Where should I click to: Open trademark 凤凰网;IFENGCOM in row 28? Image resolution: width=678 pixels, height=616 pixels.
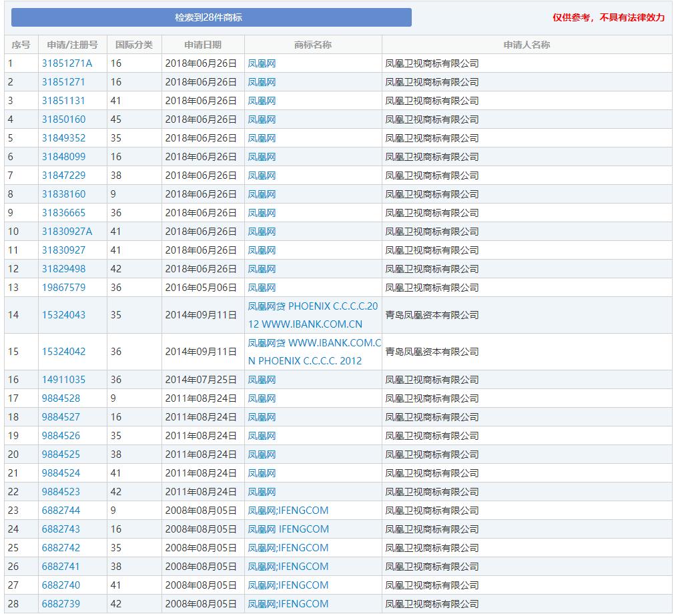[288, 604]
